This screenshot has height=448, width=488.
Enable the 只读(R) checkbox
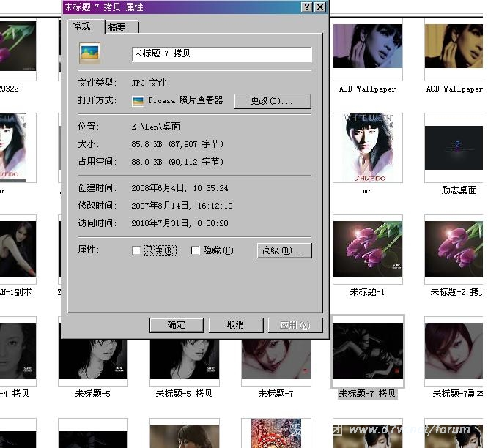(136, 251)
